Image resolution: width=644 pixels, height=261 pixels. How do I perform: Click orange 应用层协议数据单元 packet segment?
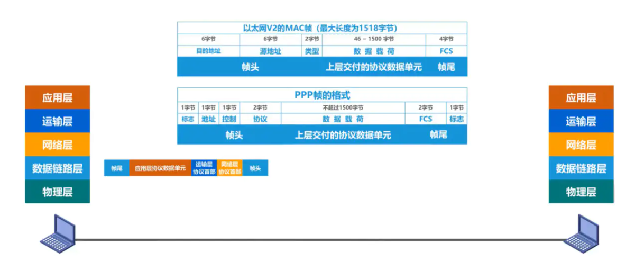pyautogui.click(x=160, y=168)
